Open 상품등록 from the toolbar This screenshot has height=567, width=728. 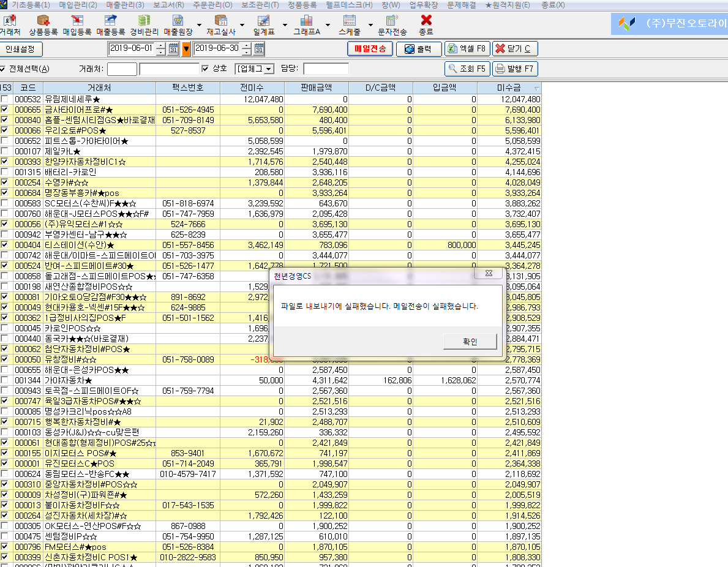(x=43, y=25)
